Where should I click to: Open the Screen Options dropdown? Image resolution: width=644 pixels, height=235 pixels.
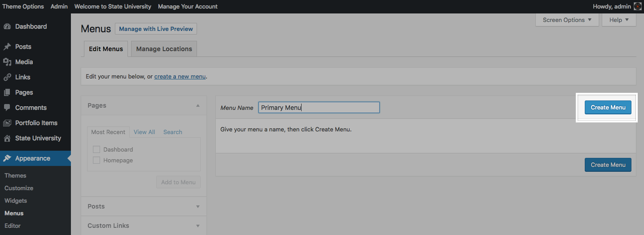pyautogui.click(x=567, y=20)
